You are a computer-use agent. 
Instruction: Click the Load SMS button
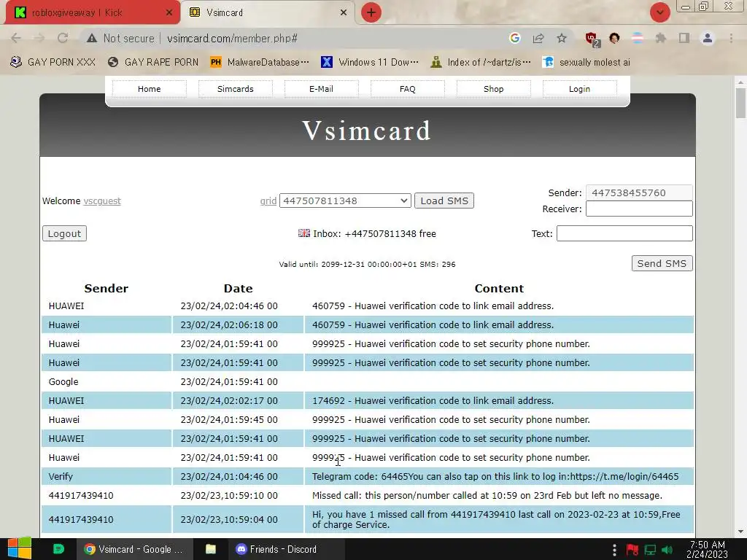tap(444, 201)
